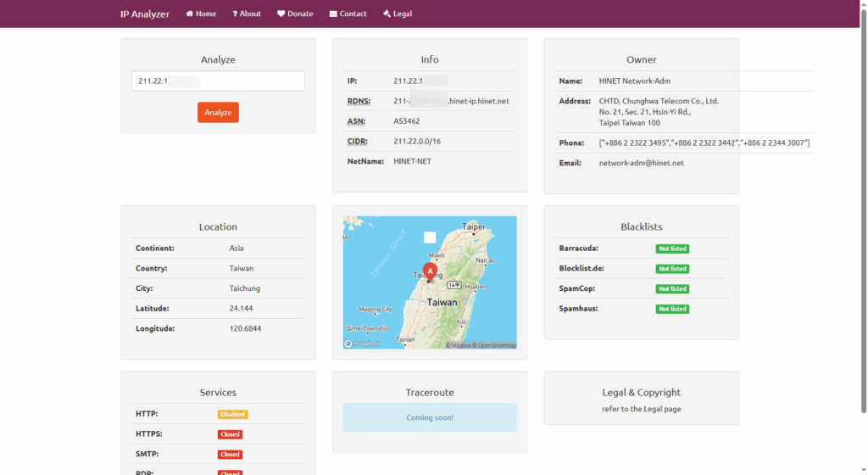Image resolution: width=868 pixels, height=475 pixels.
Task: Open the Legal page from navbar
Action: pos(402,14)
